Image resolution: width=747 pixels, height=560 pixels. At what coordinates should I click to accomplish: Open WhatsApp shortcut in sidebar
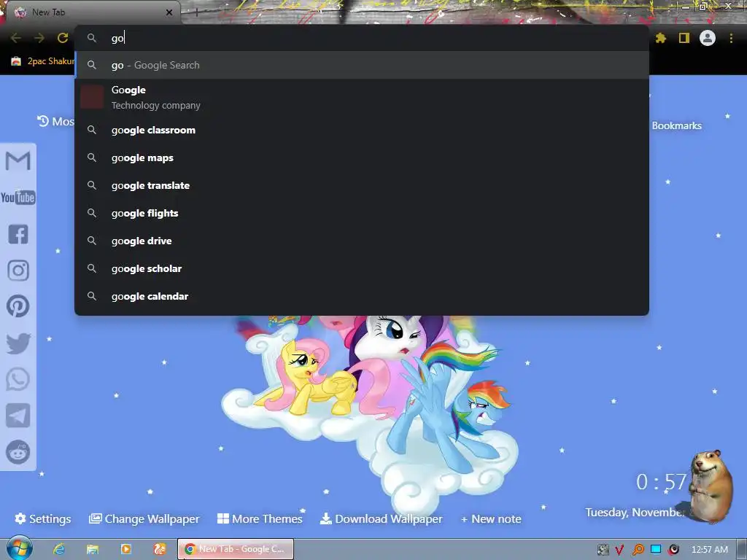click(x=18, y=379)
